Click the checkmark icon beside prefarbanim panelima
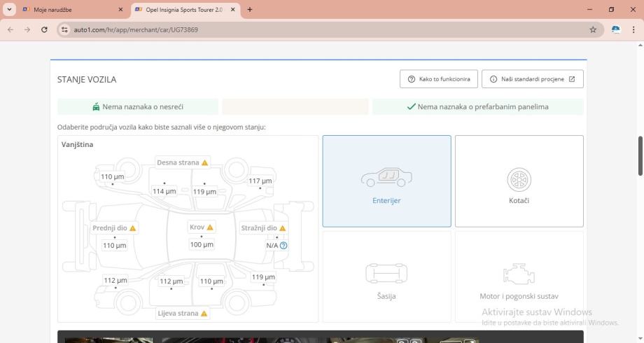644x343 pixels. [x=411, y=107]
